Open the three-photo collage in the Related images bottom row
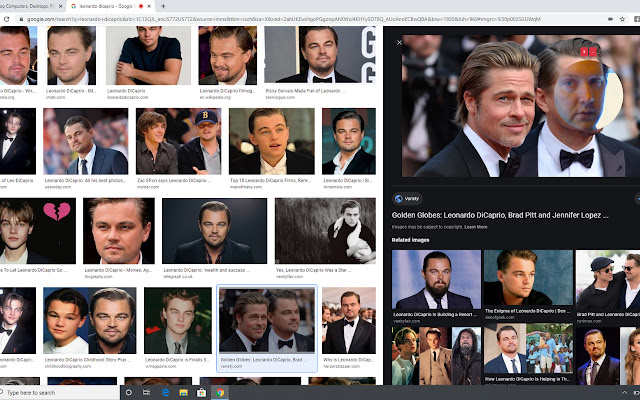The height and width of the screenshot is (400, 640). pos(436,354)
